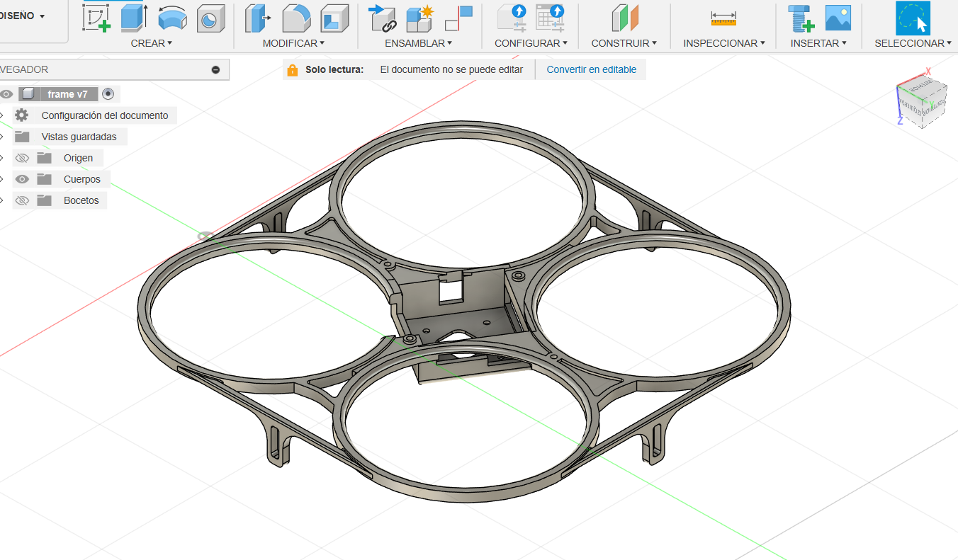Pick the Fillet tool
The width and height of the screenshot is (958, 560).
pos(296,18)
